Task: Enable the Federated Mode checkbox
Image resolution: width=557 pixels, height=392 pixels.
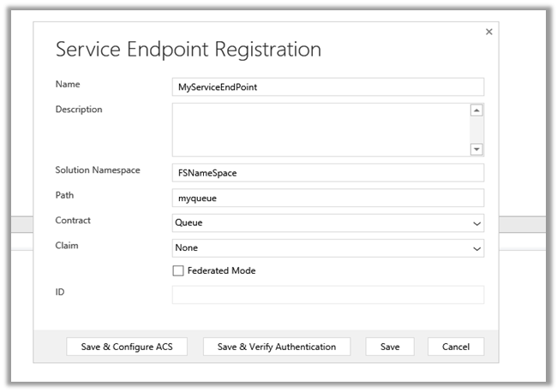Action: pos(178,271)
